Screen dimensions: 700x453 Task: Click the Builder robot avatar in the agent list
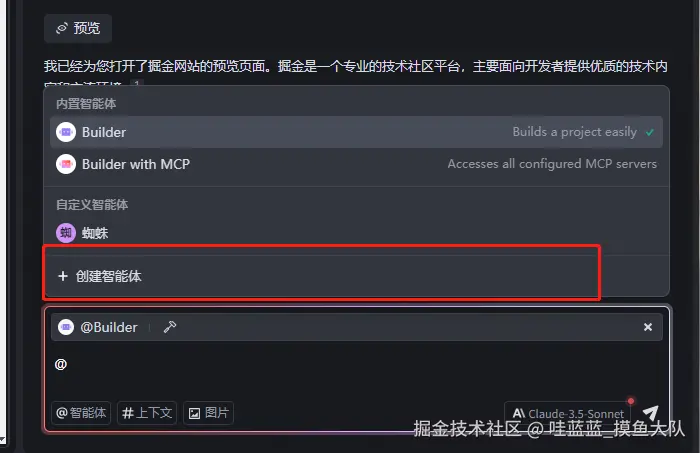tap(66, 132)
